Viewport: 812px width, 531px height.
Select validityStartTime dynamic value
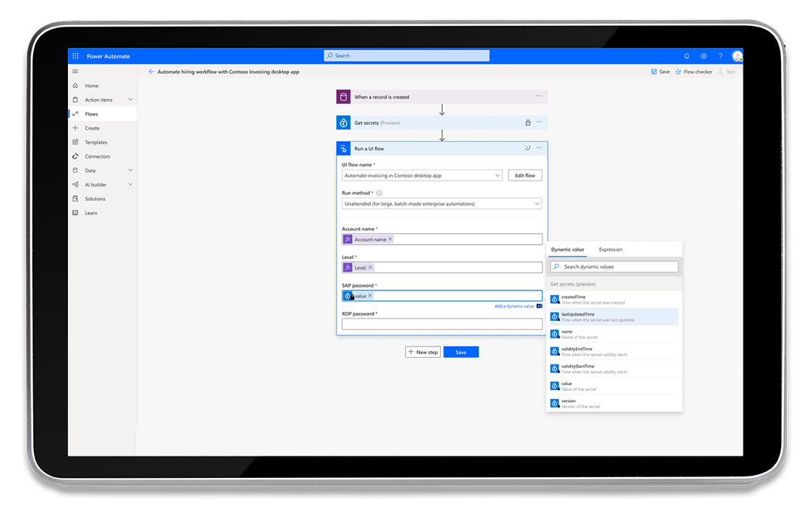pos(614,369)
